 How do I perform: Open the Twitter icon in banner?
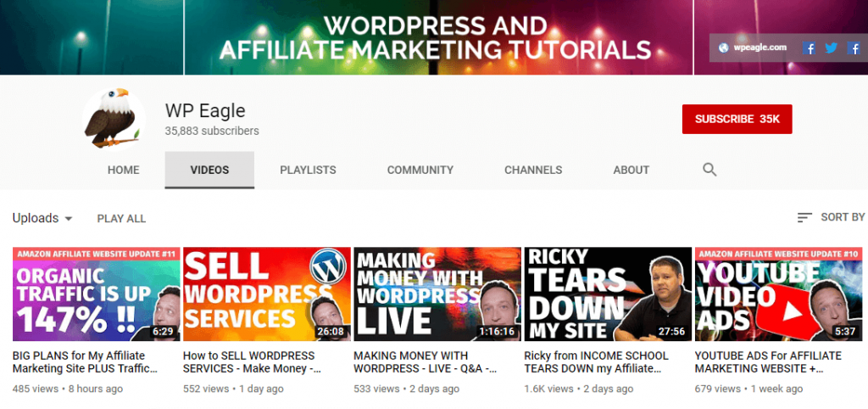coord(831,48)
